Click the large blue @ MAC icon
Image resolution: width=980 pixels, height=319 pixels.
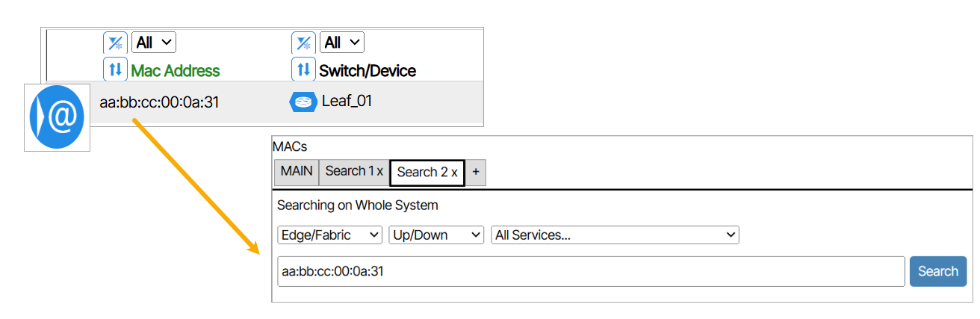tap(57, 117)
